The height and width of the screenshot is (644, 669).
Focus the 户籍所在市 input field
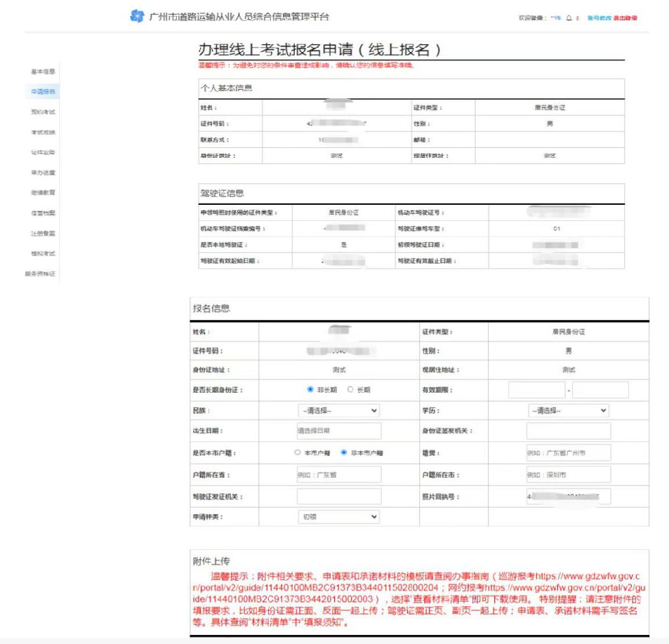[x=569, y=475]
